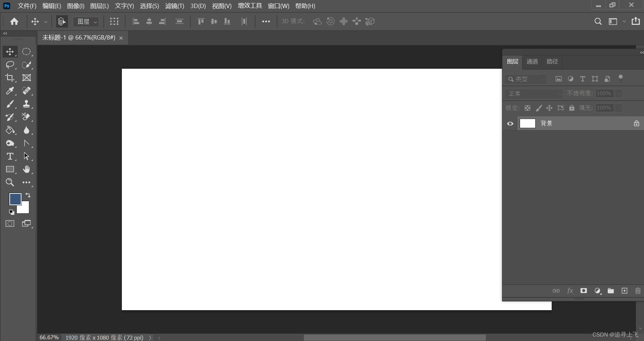Open the 正常 blend mode dropdown
This screenshot has height=341, width=644.
tap(534, 94)
